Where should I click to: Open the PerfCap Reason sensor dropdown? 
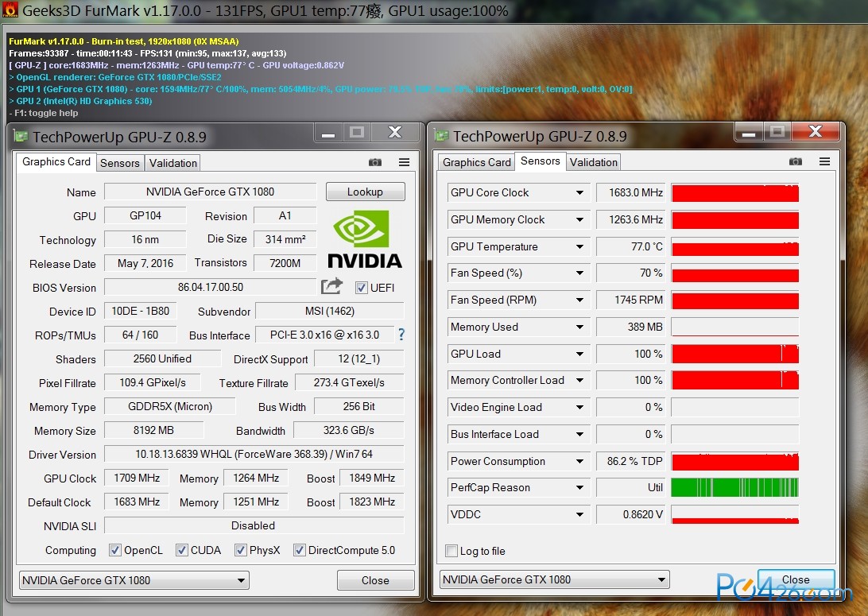point(579,487)
